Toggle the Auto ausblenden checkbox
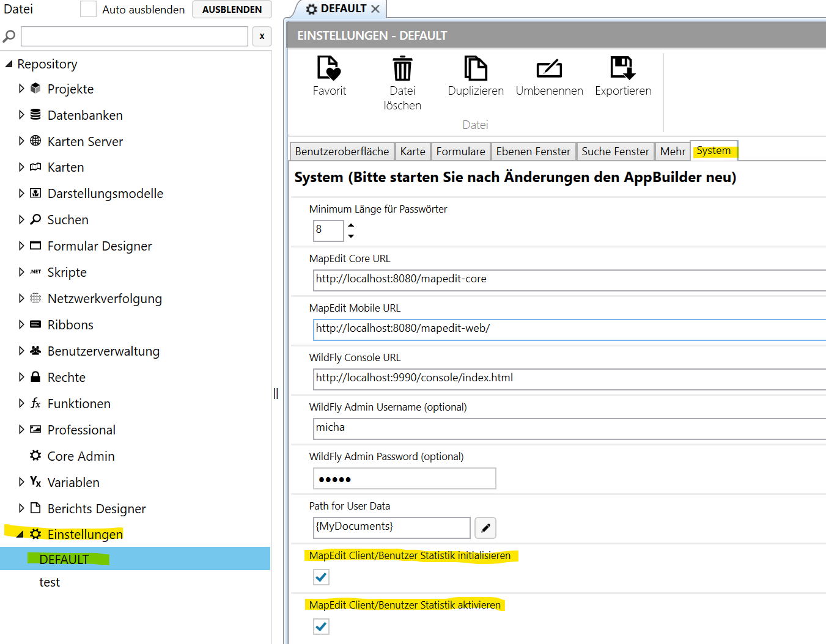This screenshot has height=644, width=826. (x=89, y=9)
